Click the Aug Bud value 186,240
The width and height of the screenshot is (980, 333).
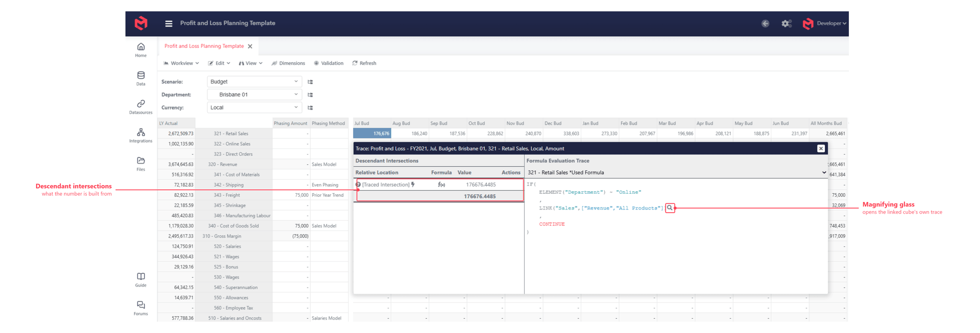coord(410,134)
